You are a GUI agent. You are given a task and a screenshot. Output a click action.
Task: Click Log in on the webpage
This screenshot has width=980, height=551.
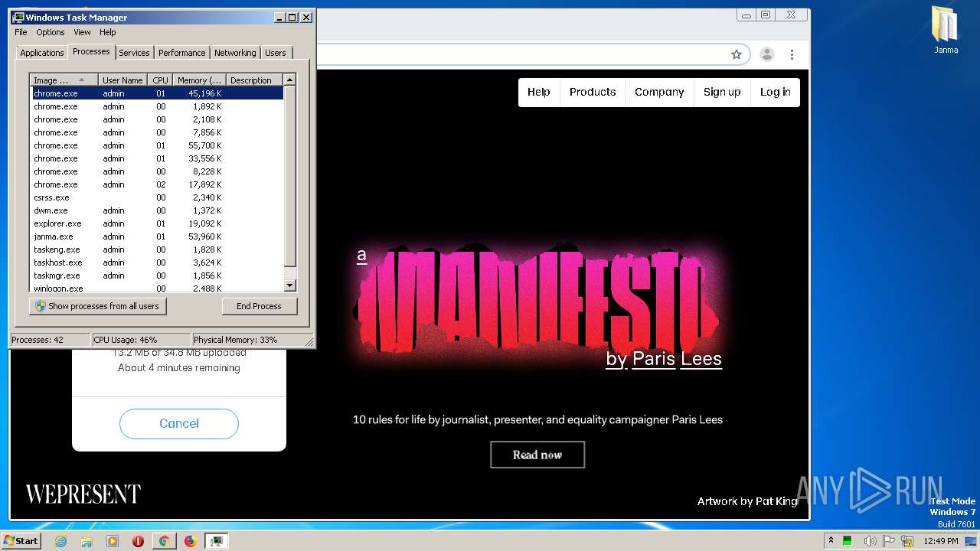point(775,92)
